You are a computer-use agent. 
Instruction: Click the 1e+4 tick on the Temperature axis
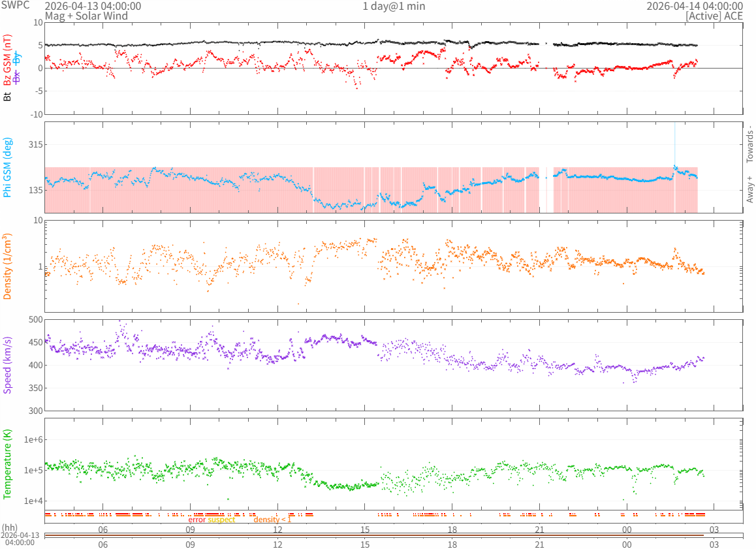pyautogui.click(x=33, y=501)
